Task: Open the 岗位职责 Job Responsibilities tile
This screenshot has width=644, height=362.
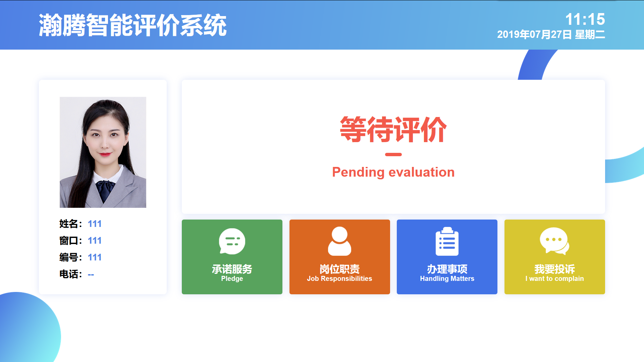Action: tap(340, 257)
